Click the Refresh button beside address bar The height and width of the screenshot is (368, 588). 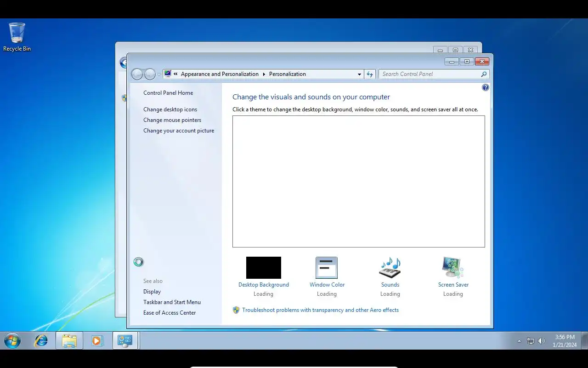point(370,74)
